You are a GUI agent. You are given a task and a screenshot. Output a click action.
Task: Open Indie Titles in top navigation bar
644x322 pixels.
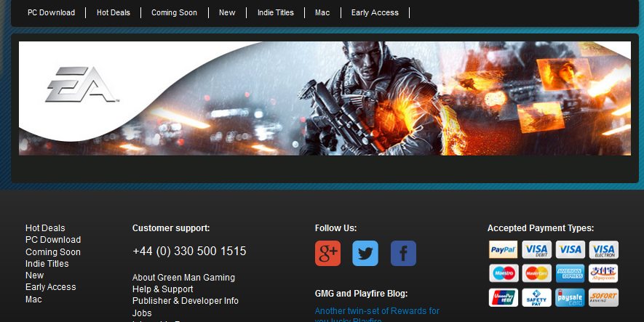tap(276, 12)
